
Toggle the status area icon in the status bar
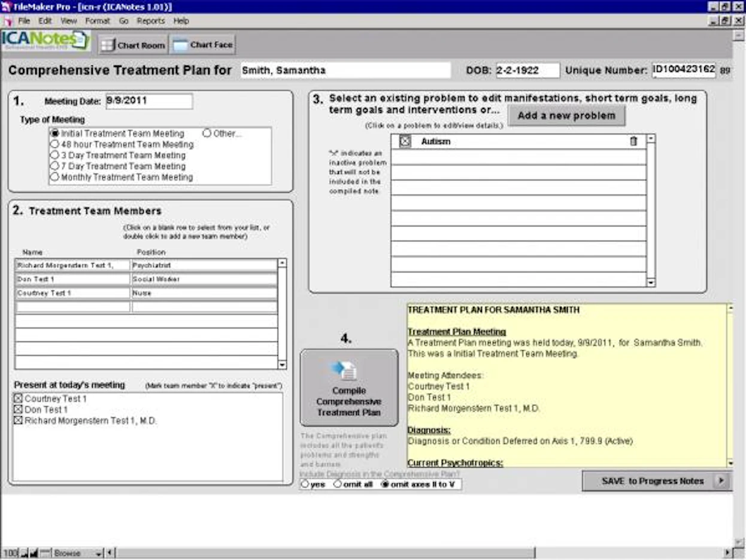44,553
